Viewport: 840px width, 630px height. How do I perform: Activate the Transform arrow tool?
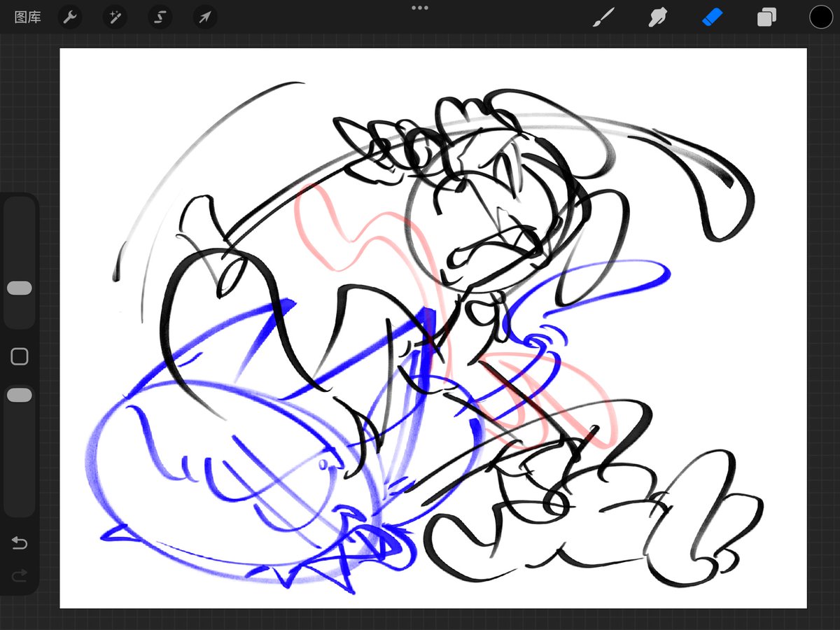(x=204, y=17)
